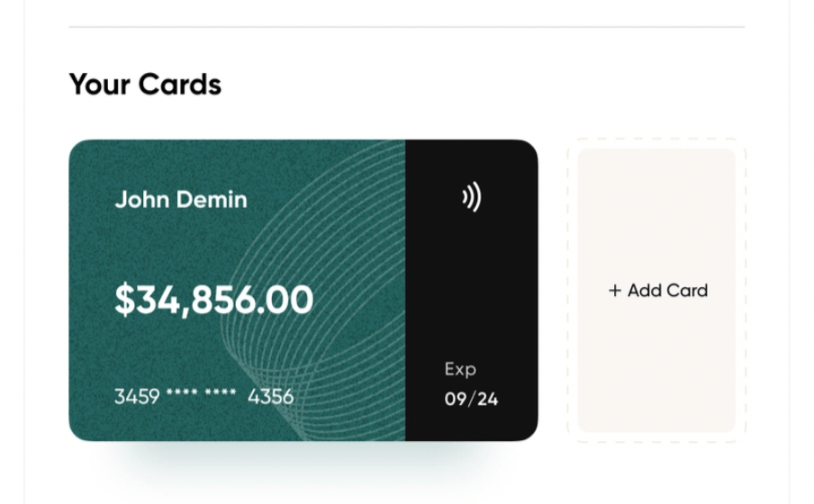Click the divider line above Your Cards
The width and height of the screenshot is (814, 504).
[x=406, y=27]
